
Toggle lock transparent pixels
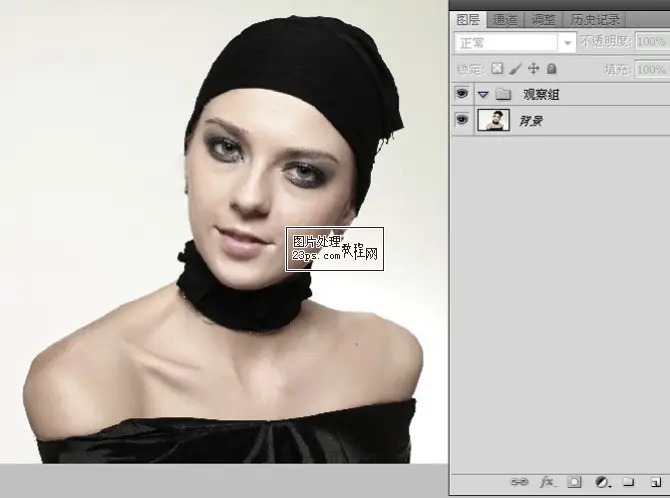coord(497,69)
